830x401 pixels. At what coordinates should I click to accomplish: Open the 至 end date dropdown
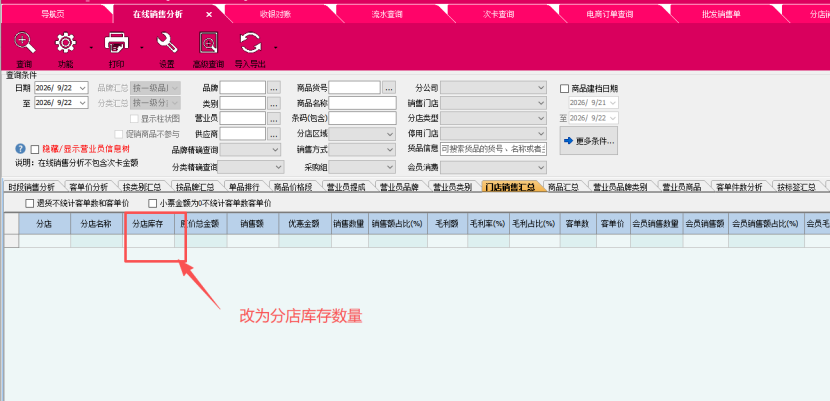[x=83, y=103]
